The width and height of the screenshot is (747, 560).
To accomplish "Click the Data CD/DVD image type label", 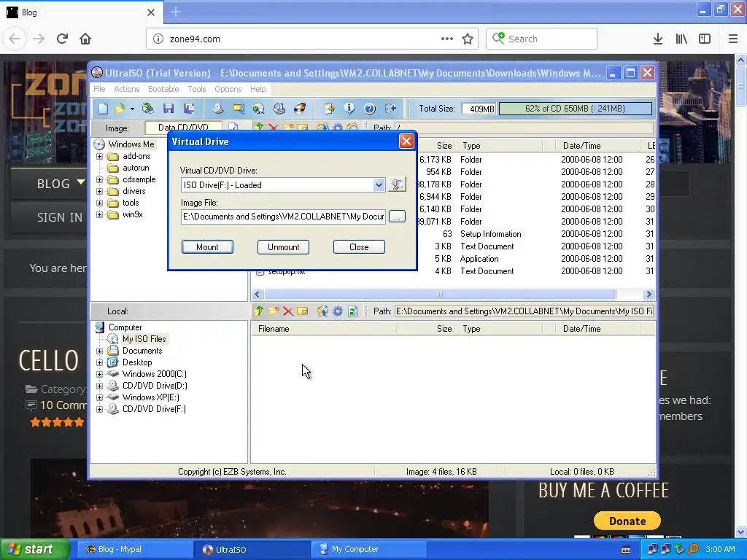I will tap(183, 128).
